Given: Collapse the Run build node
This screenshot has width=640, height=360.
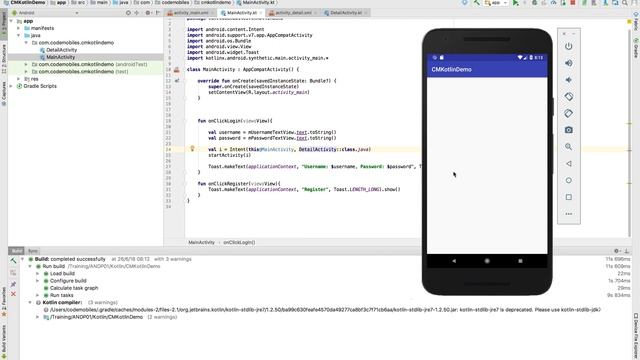Looking at the screenshot, I should 30,266.
